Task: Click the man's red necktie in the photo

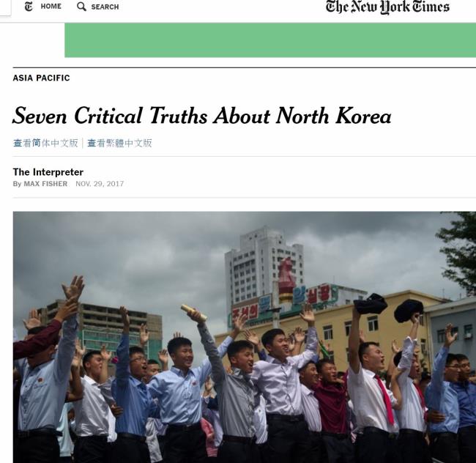Action: [385, 399]
